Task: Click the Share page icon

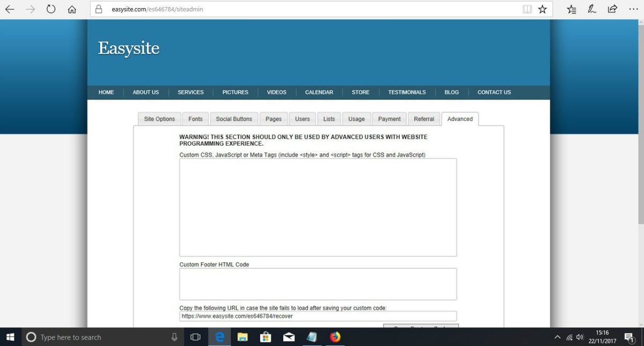Action: pyautogui.click(x=612, y=9)
